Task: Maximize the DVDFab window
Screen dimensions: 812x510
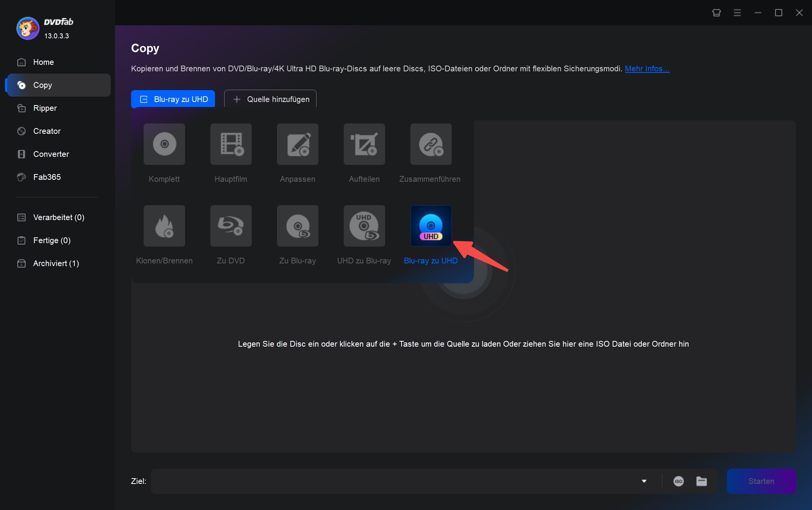Action: [x=779, y=13]
